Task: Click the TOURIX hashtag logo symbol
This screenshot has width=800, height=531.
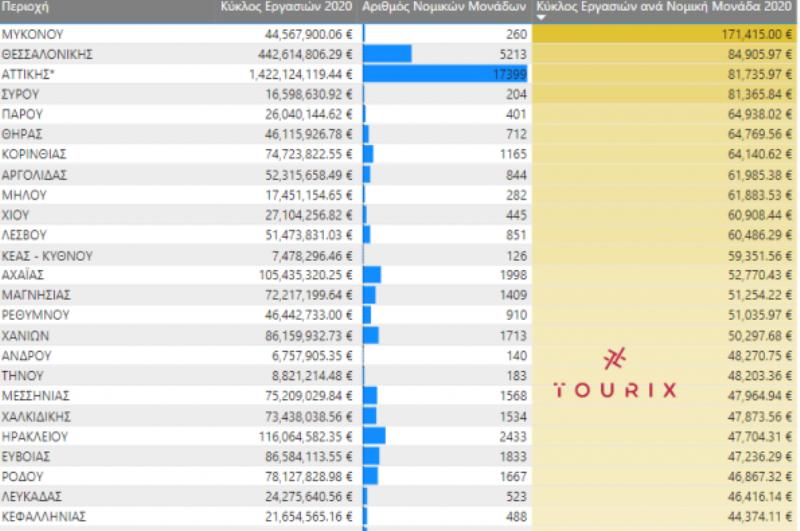Action: 615,360
